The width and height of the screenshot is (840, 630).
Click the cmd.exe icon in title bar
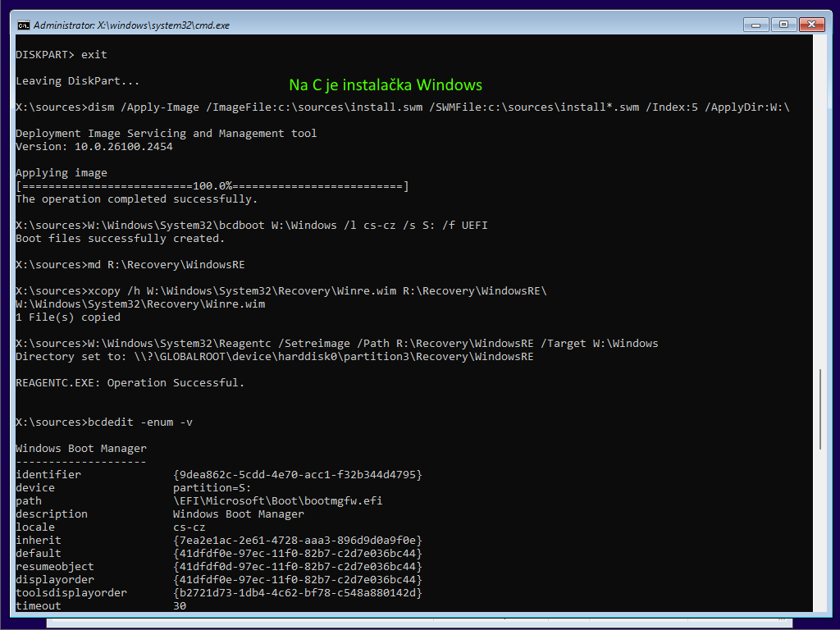coord(24,25)
